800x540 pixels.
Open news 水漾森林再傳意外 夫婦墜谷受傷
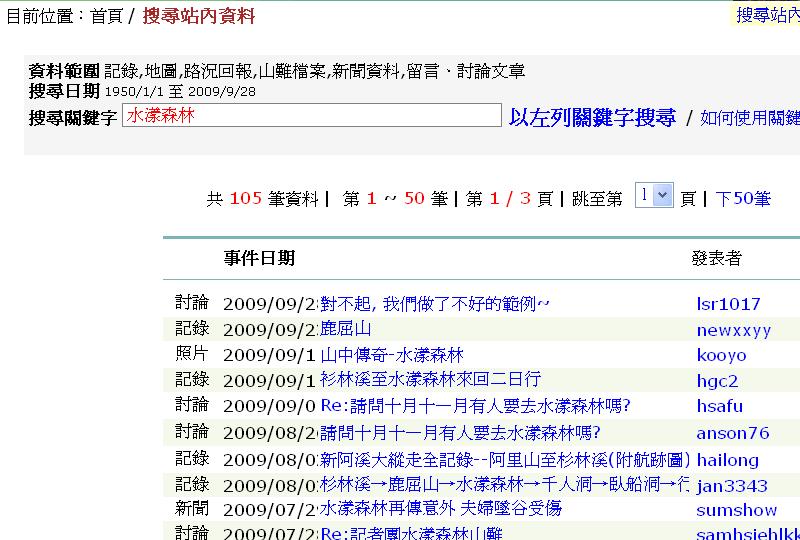point(440,509)
